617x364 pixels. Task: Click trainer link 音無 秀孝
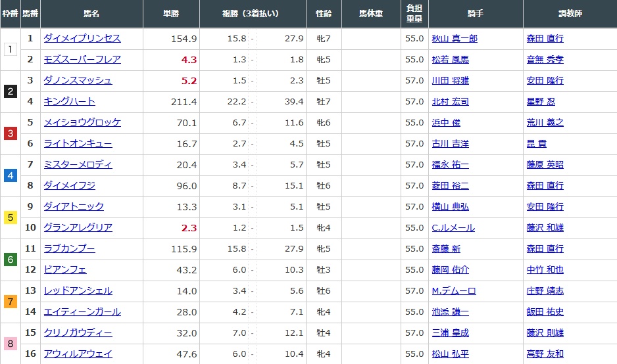pyautogui.click(x=545, y=60)
